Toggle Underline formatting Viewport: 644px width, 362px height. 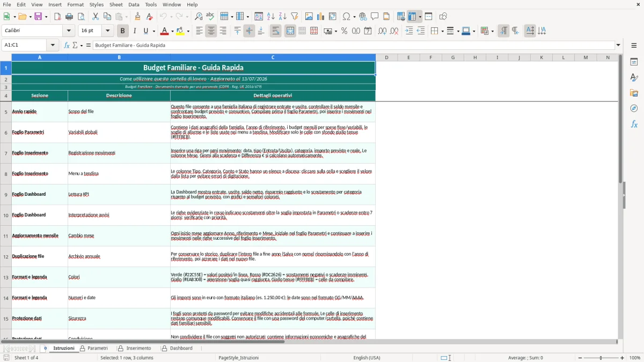tap(145, 31)
